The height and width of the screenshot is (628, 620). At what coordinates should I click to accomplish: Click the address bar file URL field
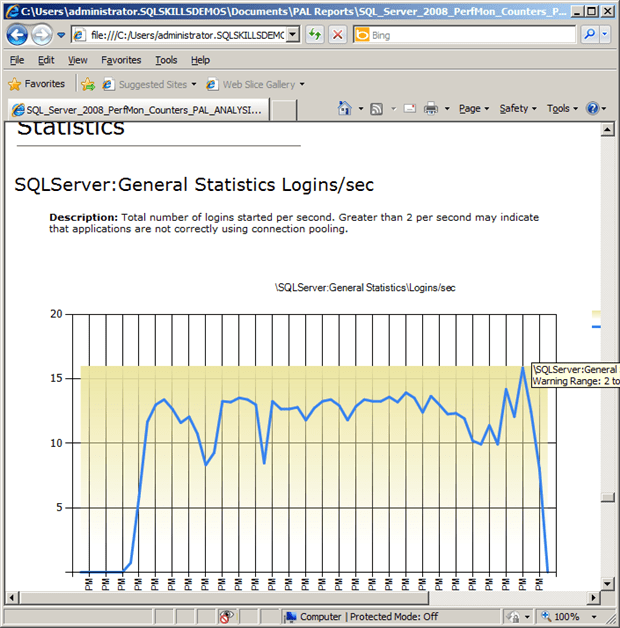(180, 35)
